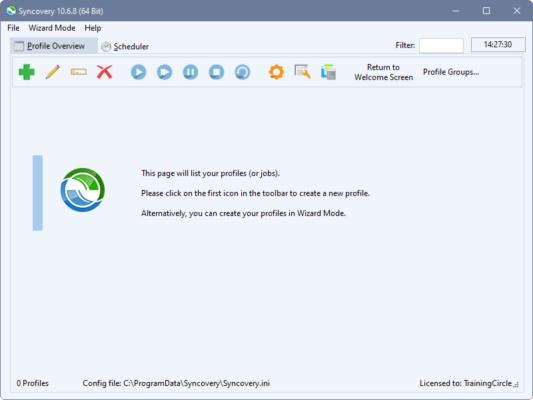Click the 14:27:30 clock display

498,45
